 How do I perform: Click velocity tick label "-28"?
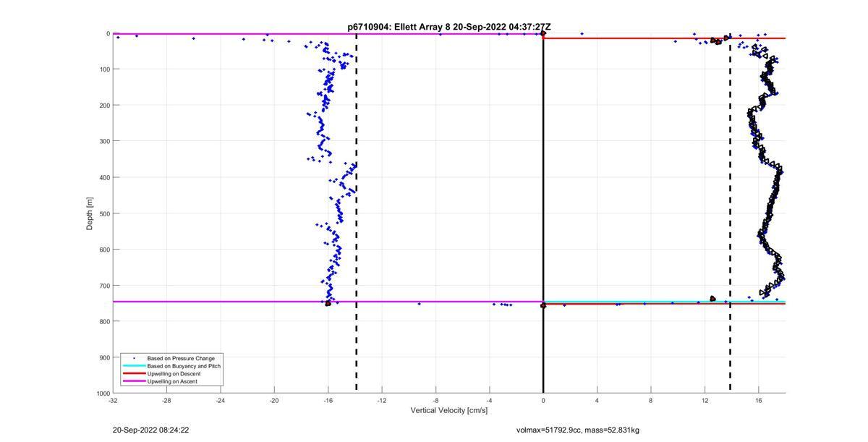(x=166, y=400)
